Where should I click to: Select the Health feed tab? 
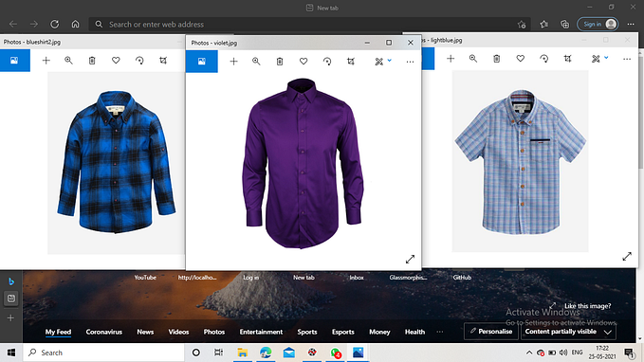[414, 332]
